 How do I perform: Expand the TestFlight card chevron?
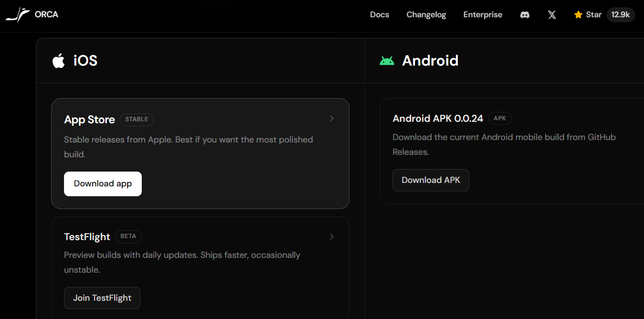(x=332, y=237)
